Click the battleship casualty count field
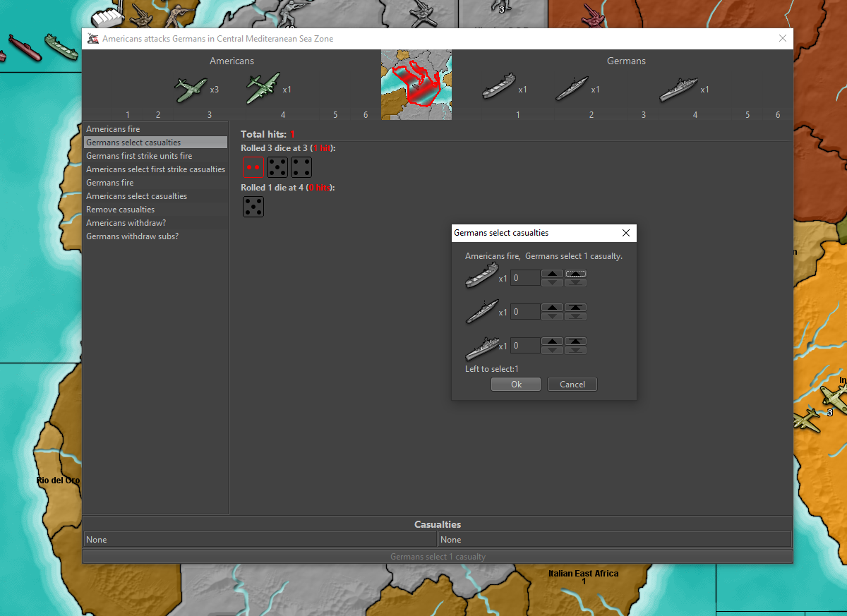Screen dimensions: 847x616 click(x=525, y=346)
